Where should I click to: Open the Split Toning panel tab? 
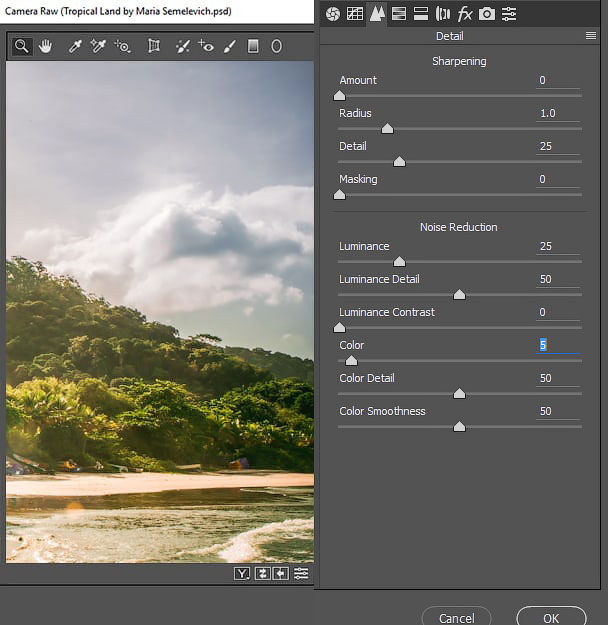(421, 14)
